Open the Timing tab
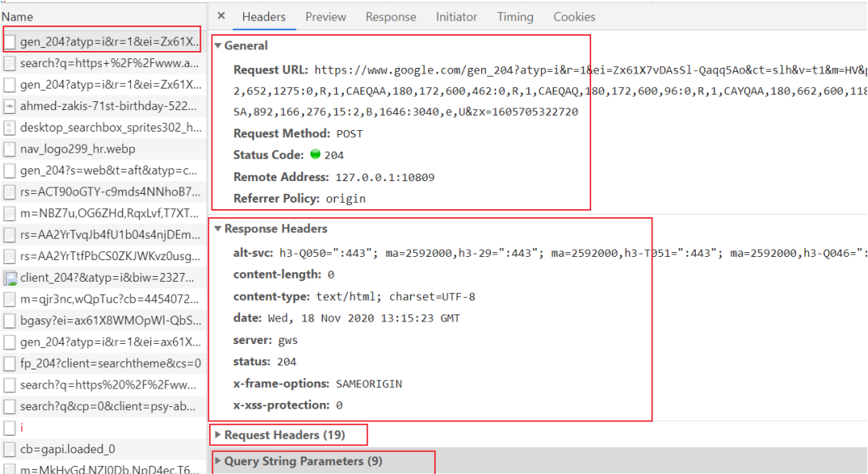 [515, 17]
